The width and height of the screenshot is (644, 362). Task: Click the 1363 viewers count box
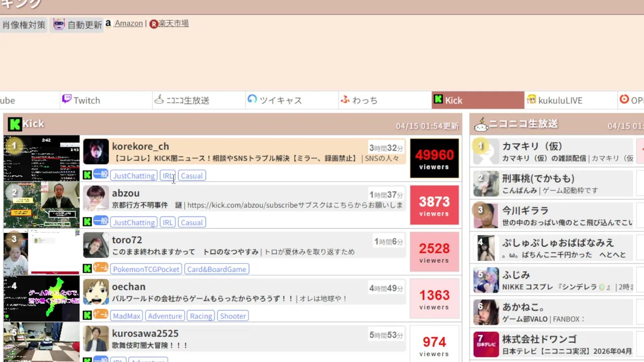(434, 298)
